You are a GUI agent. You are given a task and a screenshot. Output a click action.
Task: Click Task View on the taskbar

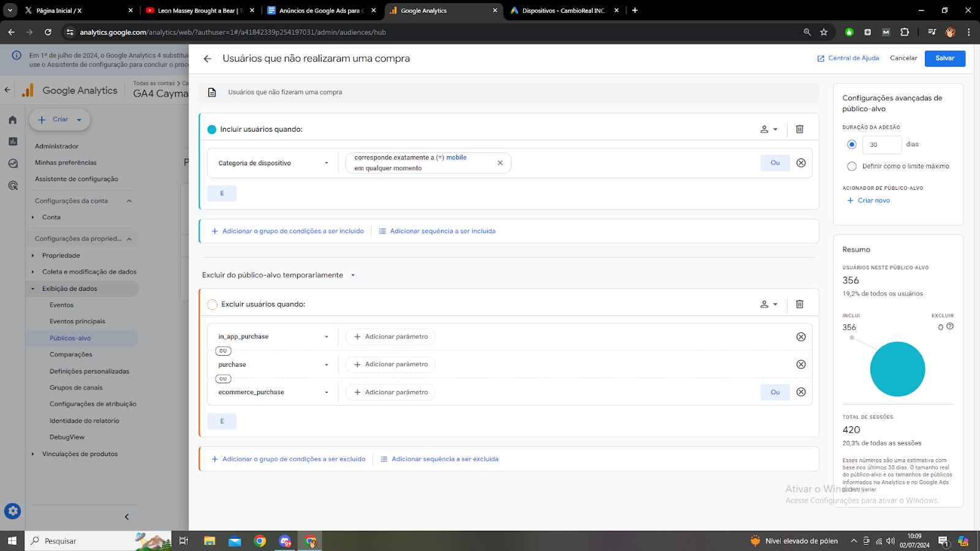[x=183, y=541]
